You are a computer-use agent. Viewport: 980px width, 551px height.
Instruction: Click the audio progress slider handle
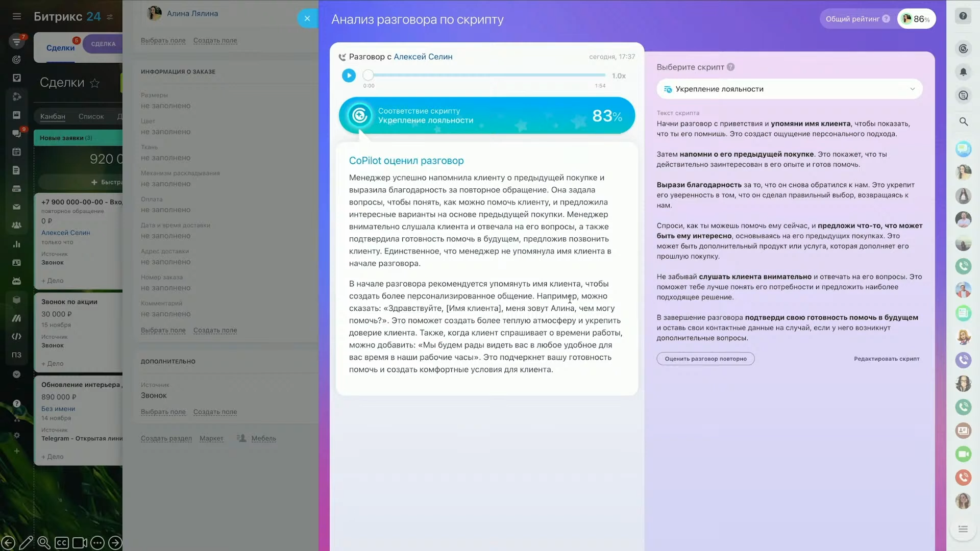tap(368, 76)
